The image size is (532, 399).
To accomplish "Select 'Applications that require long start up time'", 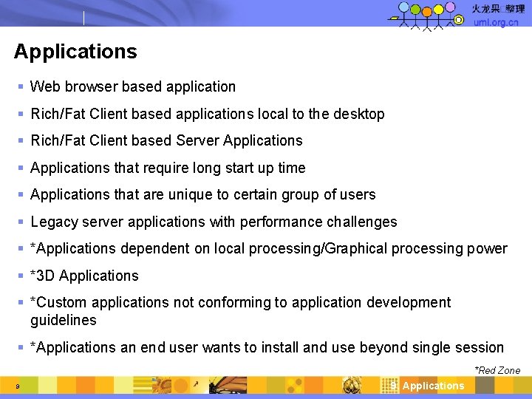I will click(168, 168).
